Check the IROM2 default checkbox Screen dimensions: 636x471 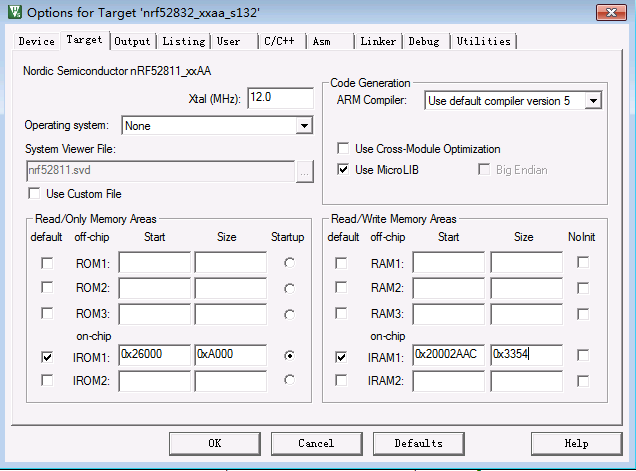47,381
